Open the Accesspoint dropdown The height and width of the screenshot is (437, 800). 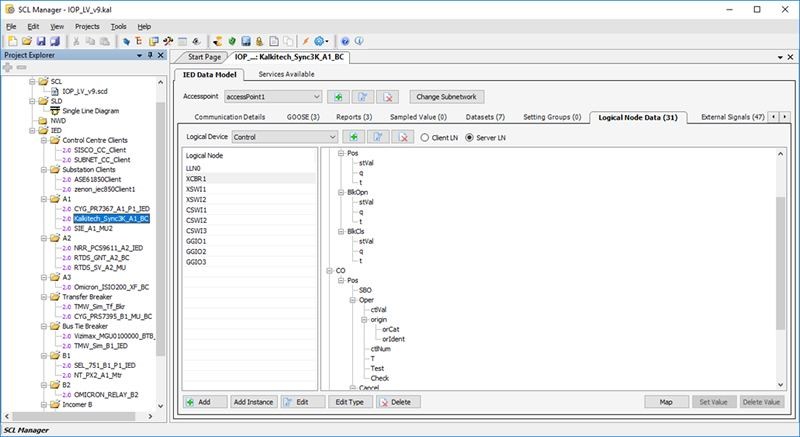[x=315, y=96]
